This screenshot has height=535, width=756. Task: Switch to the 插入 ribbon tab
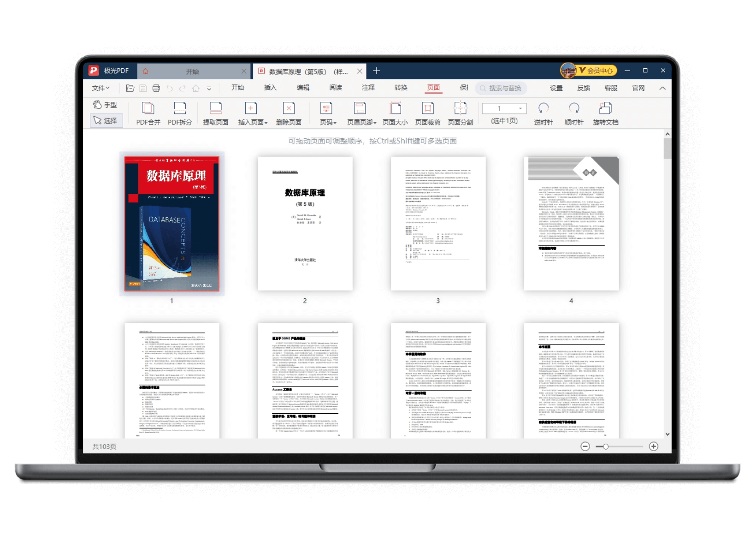click(270, 88)
